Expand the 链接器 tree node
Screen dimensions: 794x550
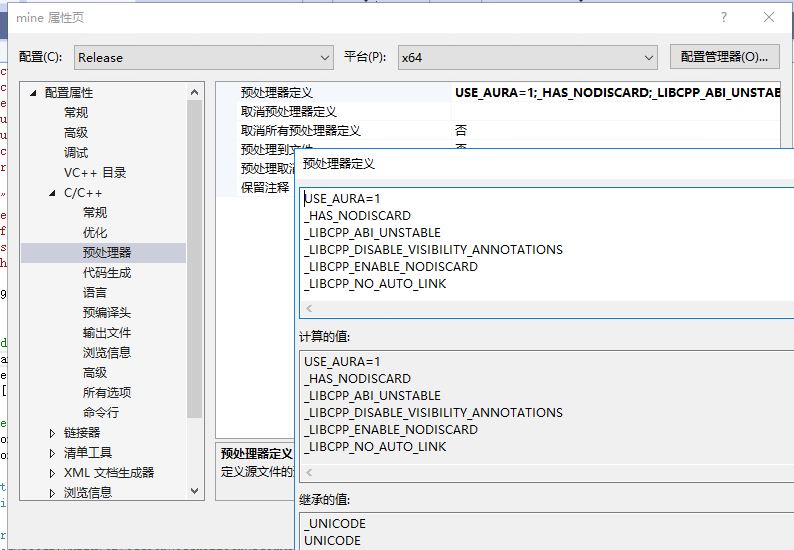(x=52, y=433)
